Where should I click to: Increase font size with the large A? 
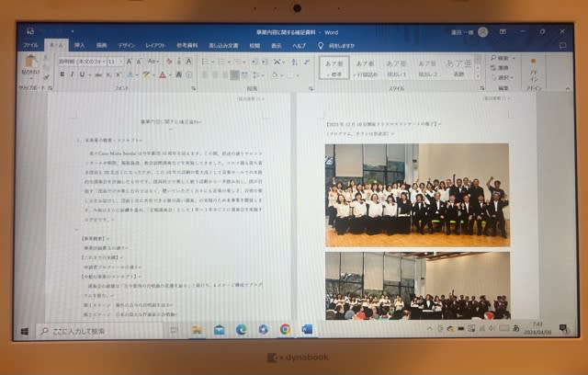coord(129,62)
